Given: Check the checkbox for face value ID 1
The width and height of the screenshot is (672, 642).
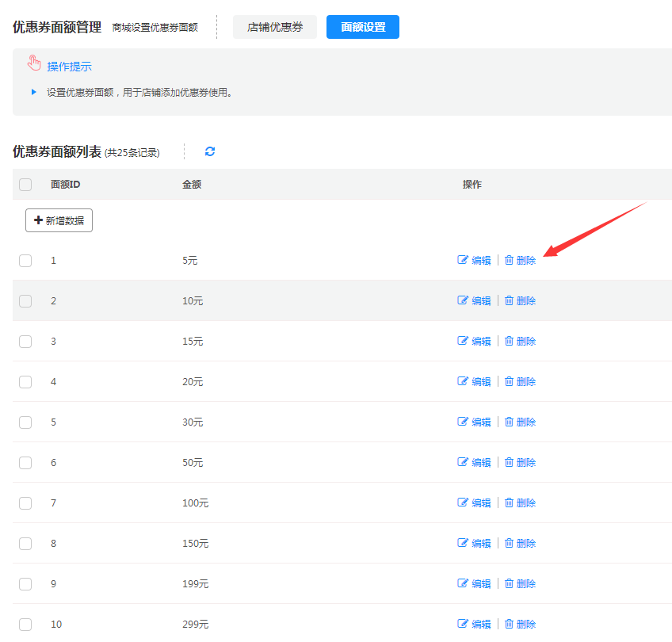Looking at the screenshot, I should (x=25, y=260).
